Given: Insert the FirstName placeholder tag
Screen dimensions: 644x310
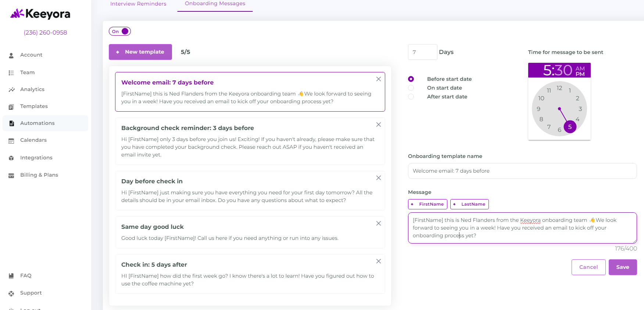Looking at the screenshot, I should (x=427, y=204).
